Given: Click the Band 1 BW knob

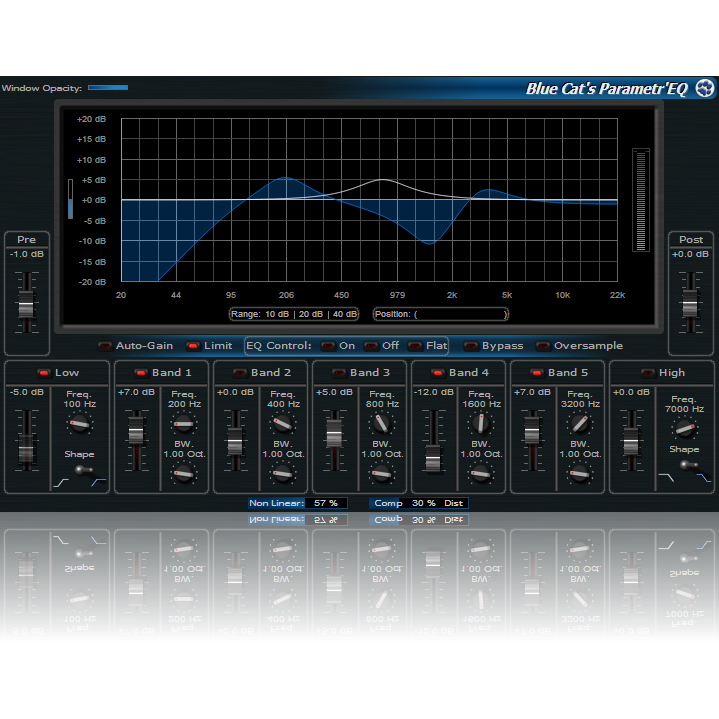Looking at the screenshot, I should tap(184, 474).
